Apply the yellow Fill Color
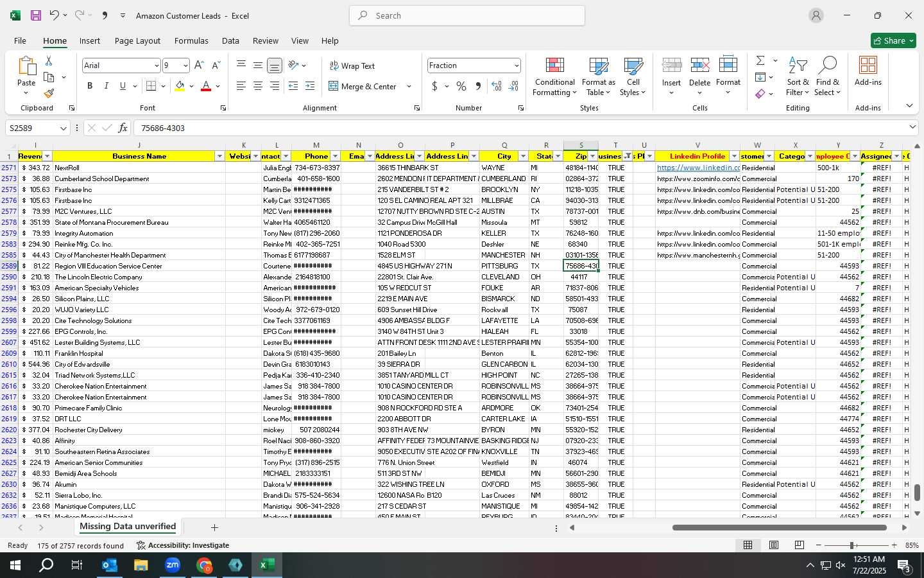The width and height of the screenshot is (924, 578). (x=180, y=86)
